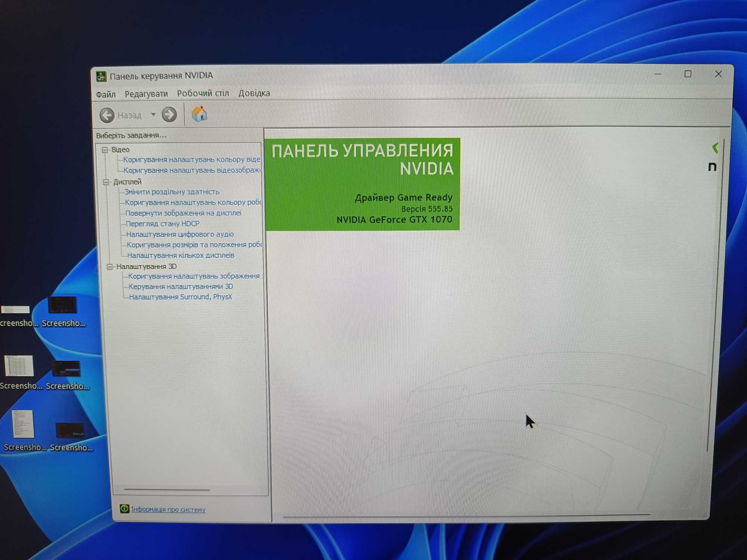Select Коригування налаштувань відеозображення

pos(192,170)
